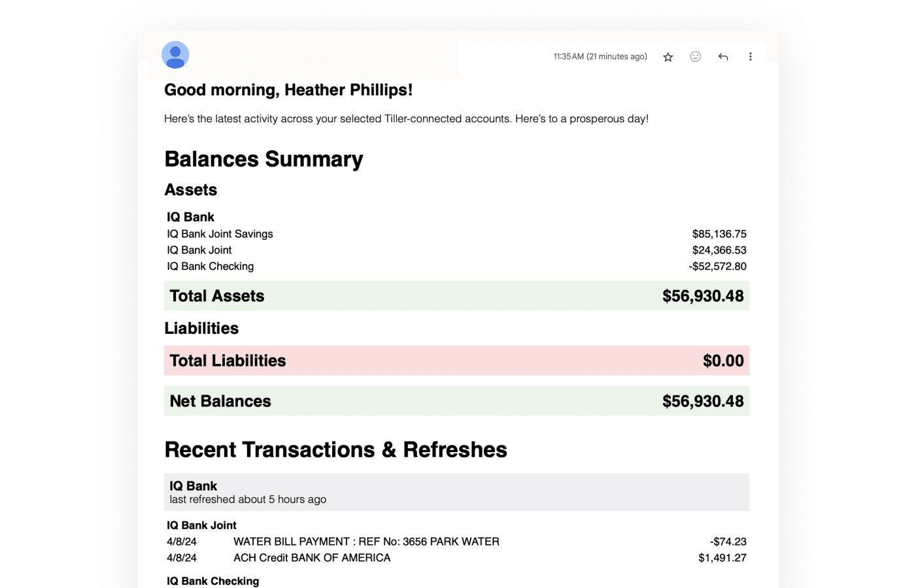Click the sender's profile avatar

click(175, 55)
